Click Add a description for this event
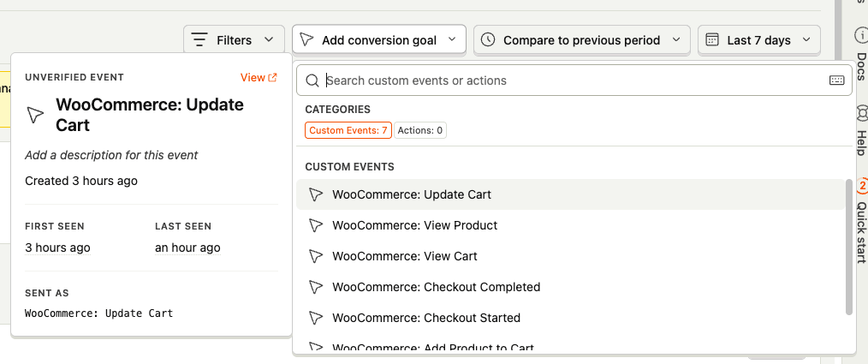 (111, 155)
